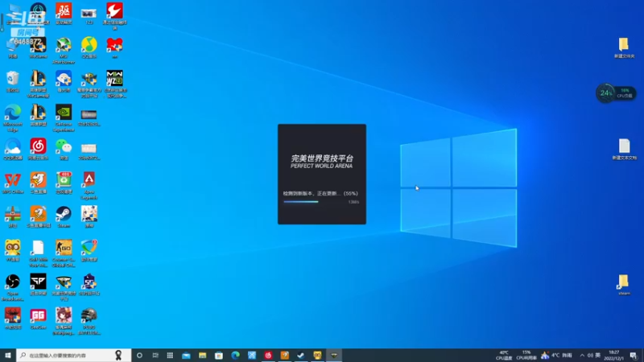644x362 pixels.
Task: Open the OBS Open Broadcaster desktop shortcut
Action: tap(13, 287)
